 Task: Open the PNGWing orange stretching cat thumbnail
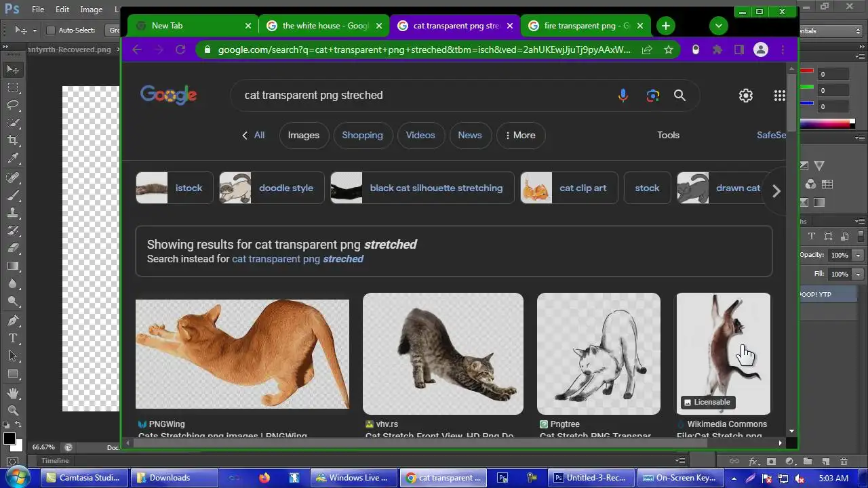click(x=242, y=354)
